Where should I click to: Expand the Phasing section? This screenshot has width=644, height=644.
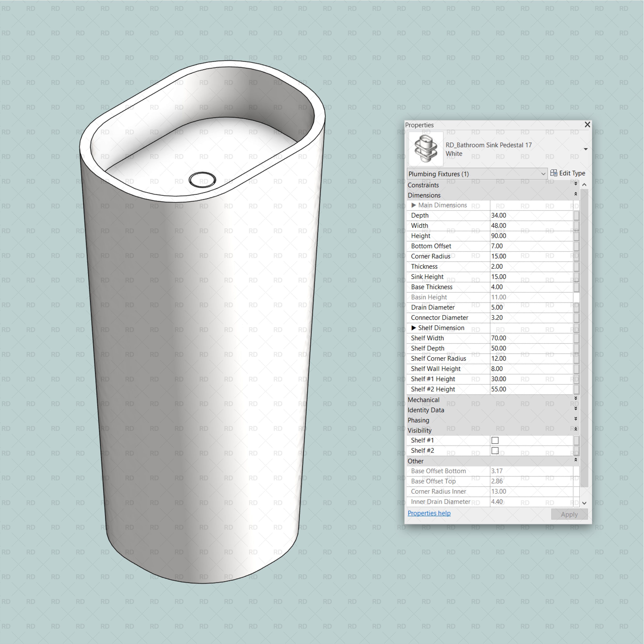[x=576, y=419]
